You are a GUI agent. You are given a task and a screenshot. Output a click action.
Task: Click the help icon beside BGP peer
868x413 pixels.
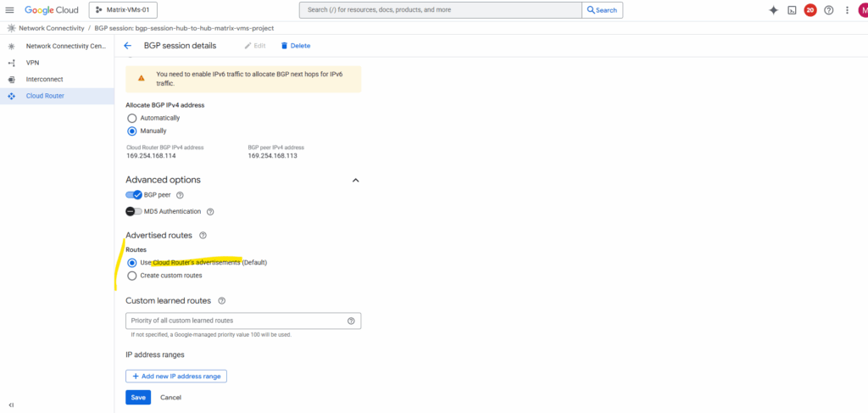click(x=180, y=195)
